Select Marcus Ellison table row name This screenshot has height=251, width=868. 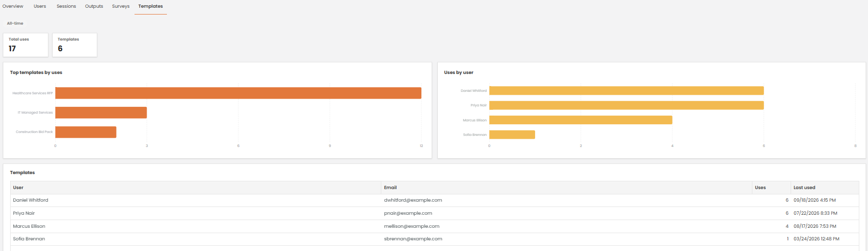click(x=29, y=226)
